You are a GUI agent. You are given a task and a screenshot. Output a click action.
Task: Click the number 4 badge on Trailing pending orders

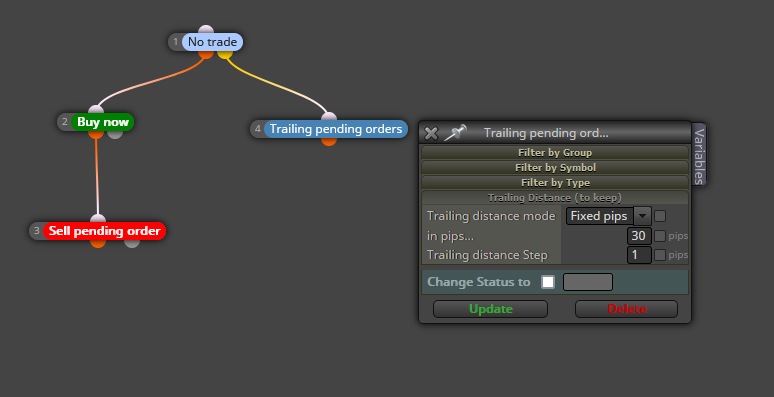tap(258, 129)
